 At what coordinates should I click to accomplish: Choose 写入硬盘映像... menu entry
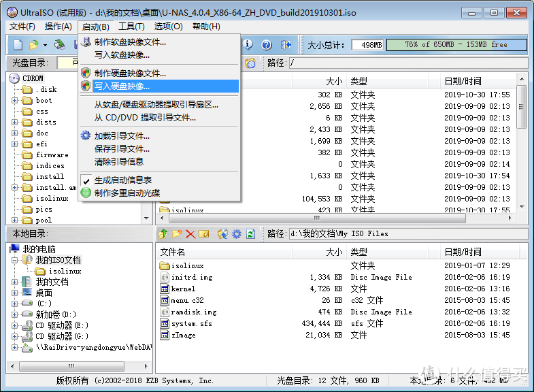click(159, 86)
